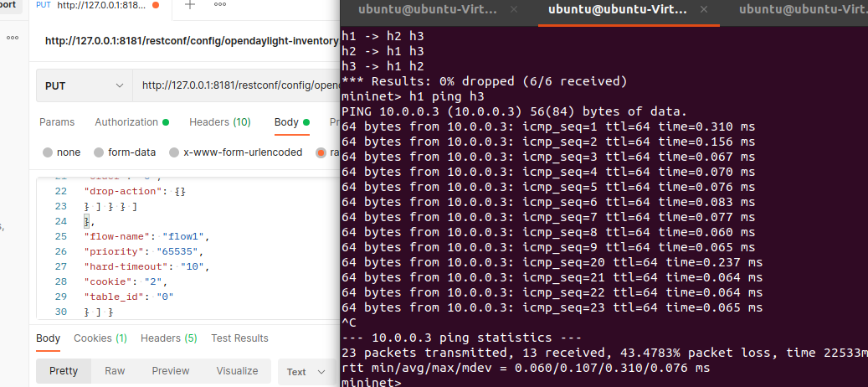This screenshot has width=868, height=387.
Task: Click the "flow1" value in the body
Action: (183, 236)
